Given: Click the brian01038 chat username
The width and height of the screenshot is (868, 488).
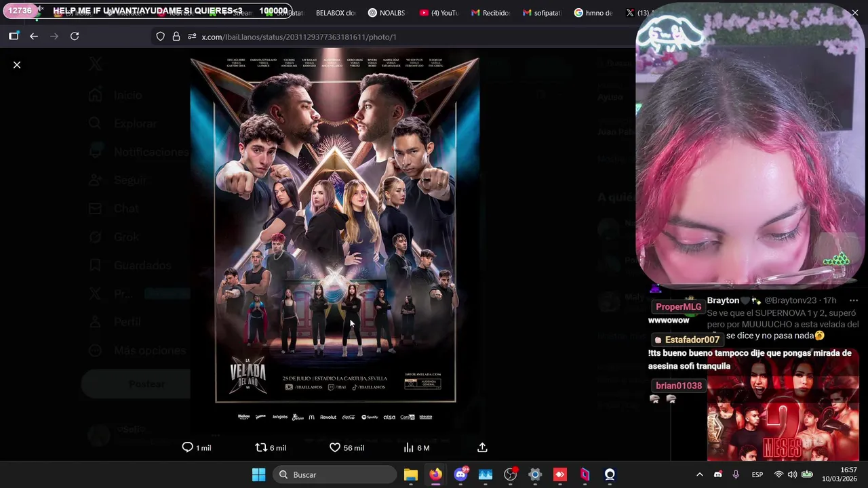Looking at the screenshot, I should [679, 386].
